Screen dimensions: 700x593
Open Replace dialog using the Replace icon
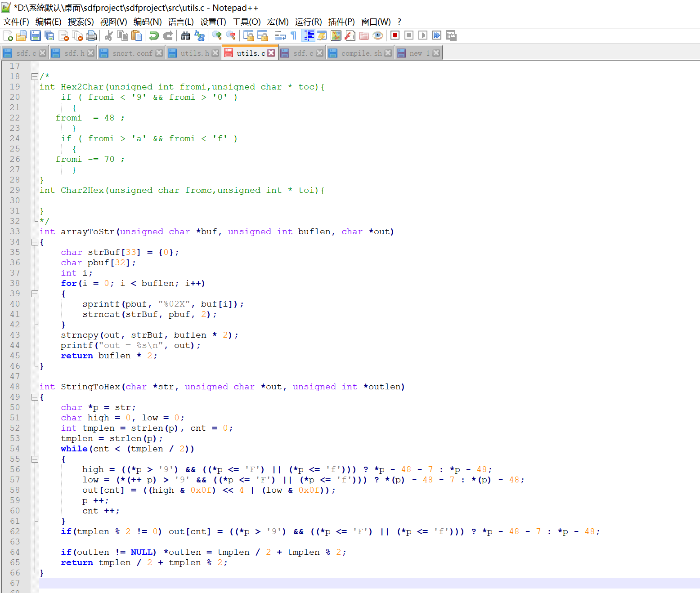(199, 36)
